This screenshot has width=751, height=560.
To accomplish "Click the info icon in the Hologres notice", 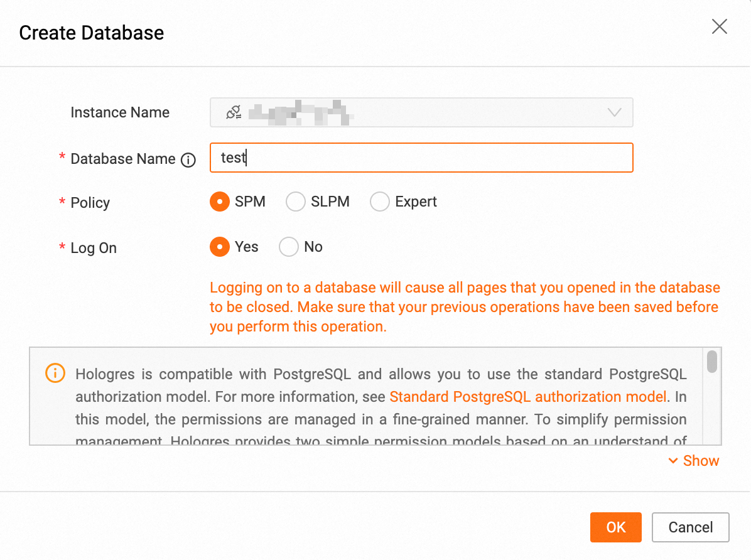I will click(55, 374).
